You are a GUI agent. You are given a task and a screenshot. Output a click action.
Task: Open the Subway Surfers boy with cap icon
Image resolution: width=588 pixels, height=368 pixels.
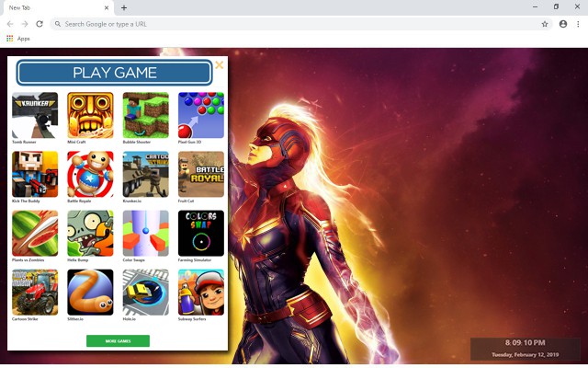coord(201,293)
